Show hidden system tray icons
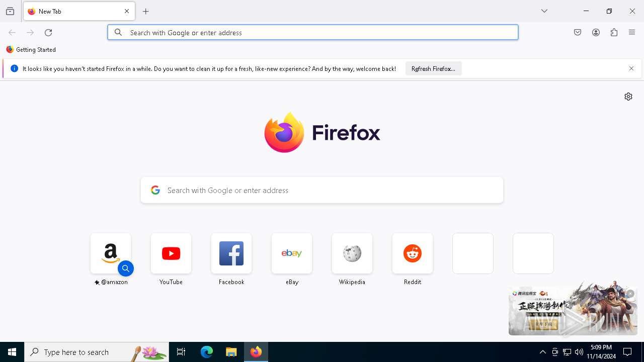 click(x=542, y=352)
